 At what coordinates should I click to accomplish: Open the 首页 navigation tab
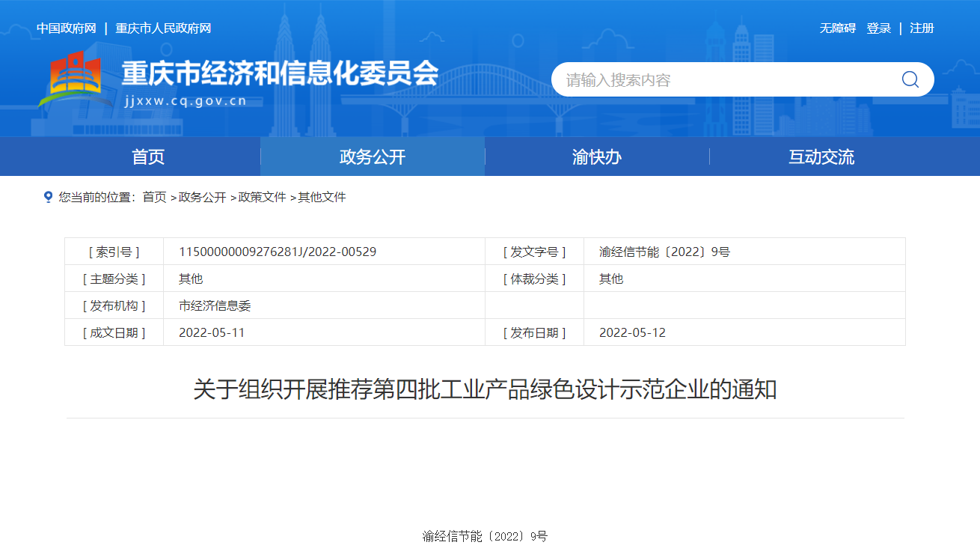coord(148,156)
